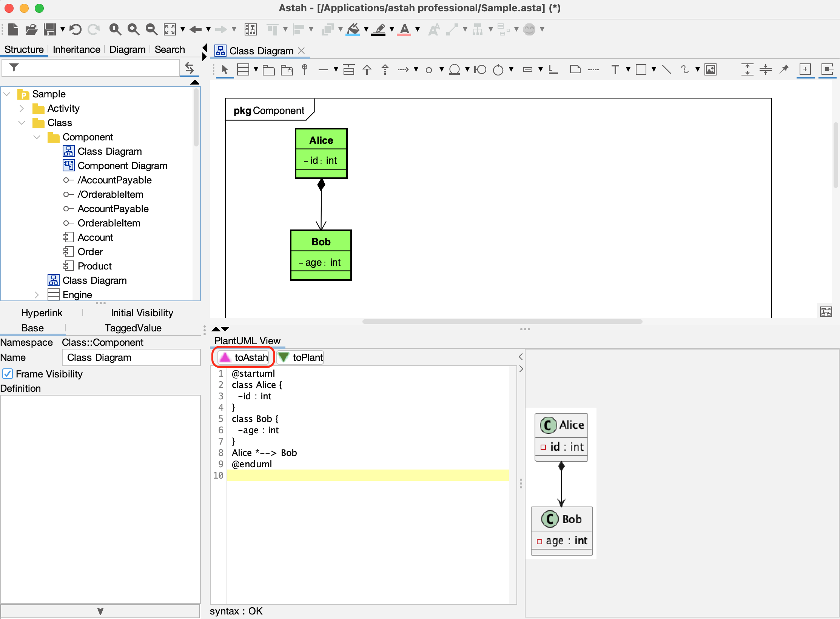Switch to the Inheritance tab
The width and height of the screenshot is (840, 619).
(76, 49)
